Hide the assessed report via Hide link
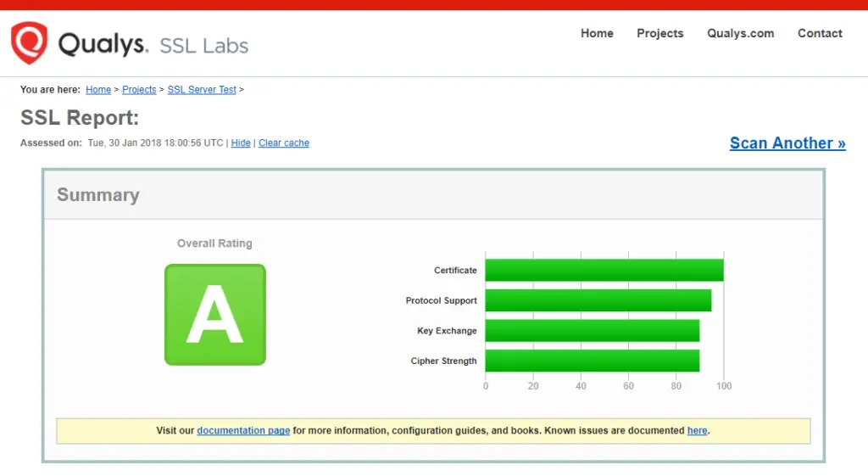This screenshot has height=476, width=868. 241,143
